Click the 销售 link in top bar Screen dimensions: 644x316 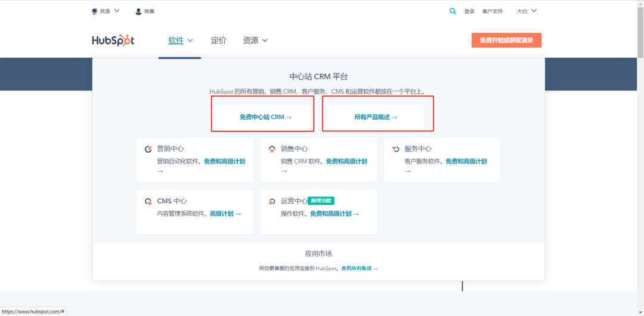tap(150, 11)
